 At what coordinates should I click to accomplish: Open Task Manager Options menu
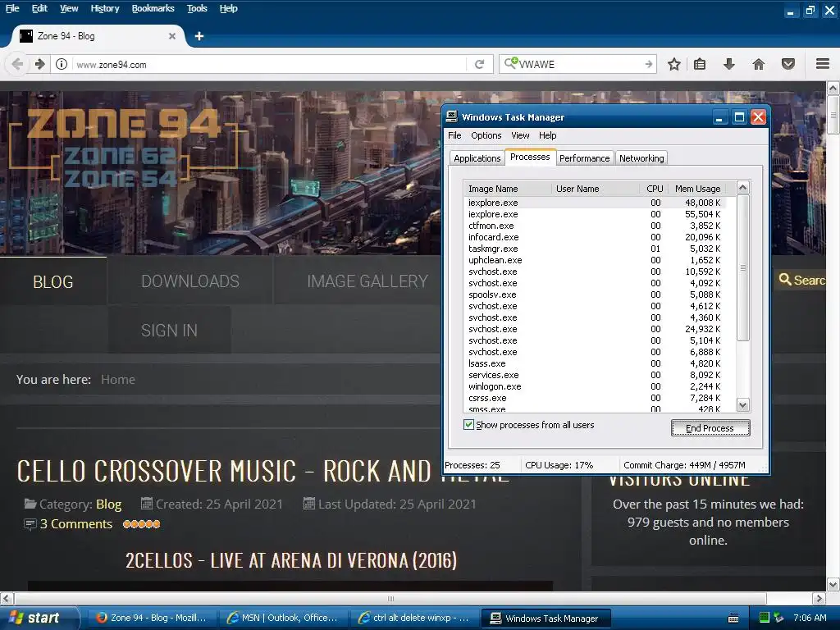click(486, 135)
